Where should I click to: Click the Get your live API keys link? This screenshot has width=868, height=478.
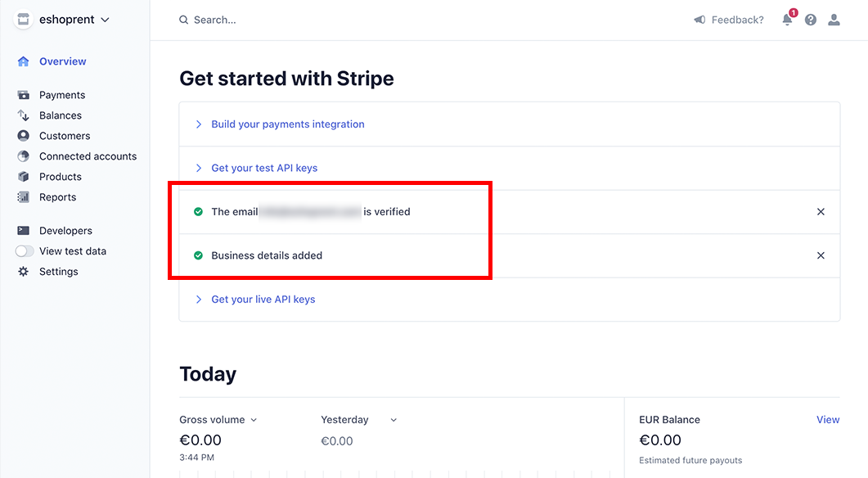pos(263,299)
